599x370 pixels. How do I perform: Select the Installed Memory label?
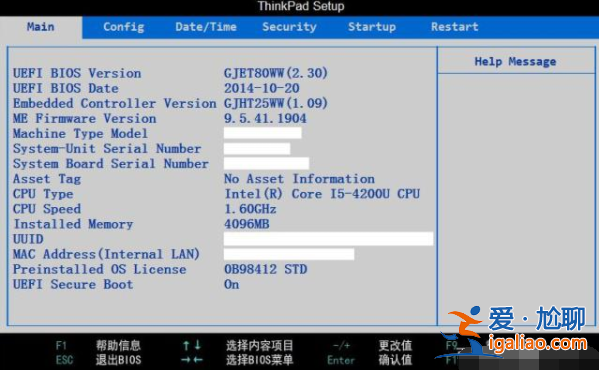click(x=73, y=224)
